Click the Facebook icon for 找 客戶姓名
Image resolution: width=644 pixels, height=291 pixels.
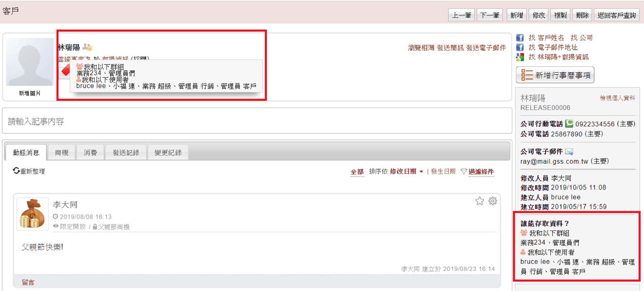click(520, 38)
